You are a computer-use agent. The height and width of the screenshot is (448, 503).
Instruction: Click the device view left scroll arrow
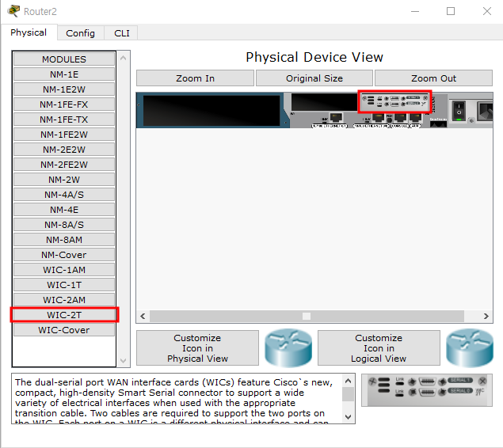pos(143,317)
